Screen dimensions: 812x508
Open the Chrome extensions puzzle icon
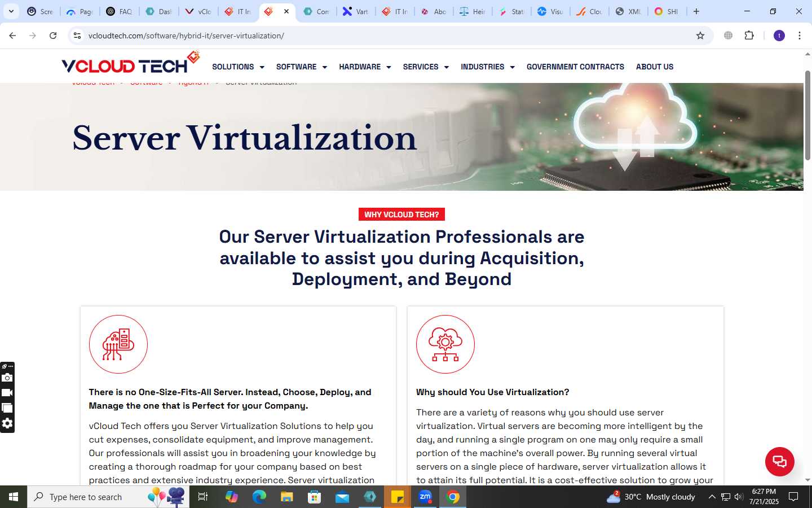click(x=749, y=36)
